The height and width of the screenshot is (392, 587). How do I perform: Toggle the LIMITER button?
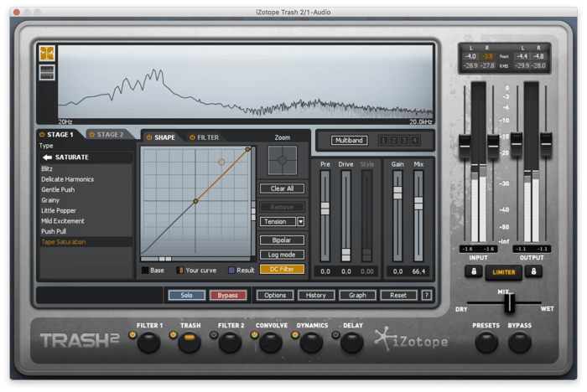pos(503,272)
